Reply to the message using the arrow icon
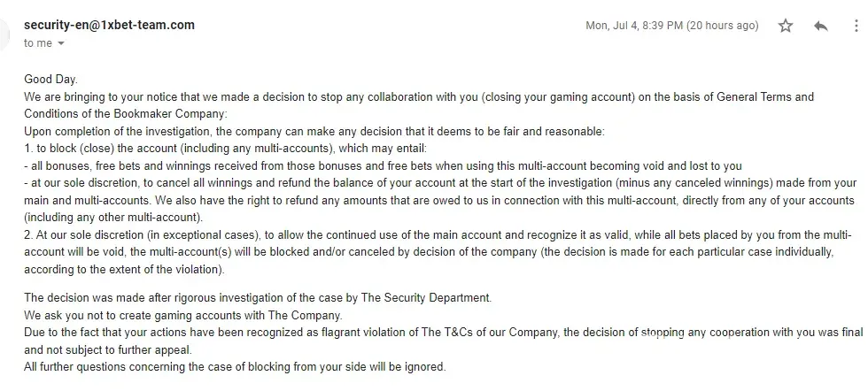The image size is (868, 391). tap(821, 27)
